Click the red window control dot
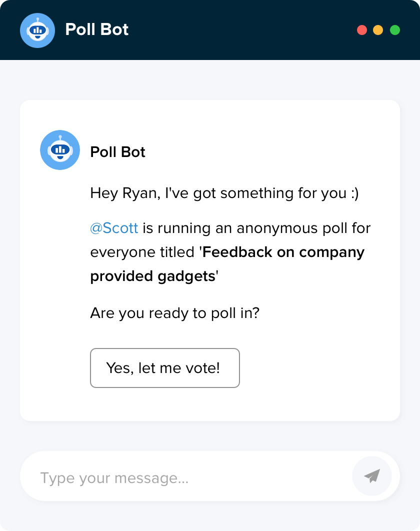The image size is (420, 531). pyautogui.click(x=362, y=30)
